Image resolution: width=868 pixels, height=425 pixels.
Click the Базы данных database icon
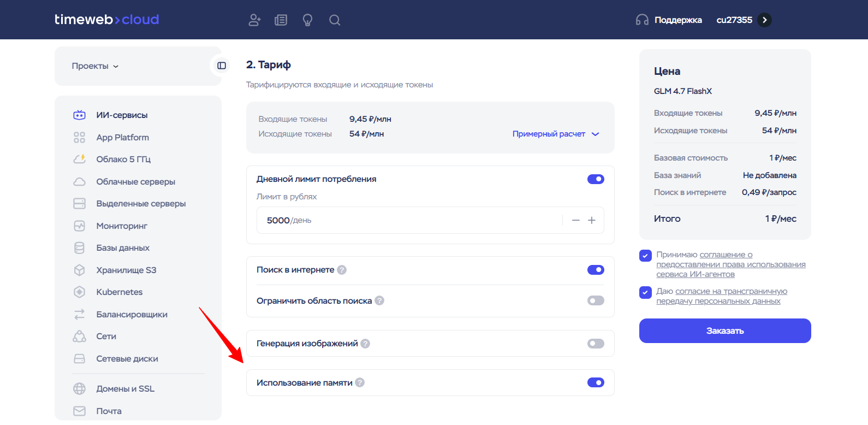click(80, 248)
